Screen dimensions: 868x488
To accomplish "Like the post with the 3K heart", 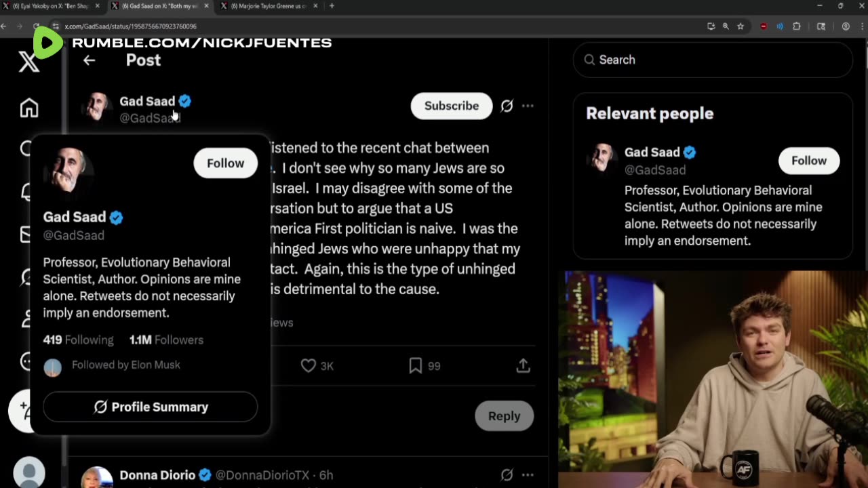I will point(309,365).
